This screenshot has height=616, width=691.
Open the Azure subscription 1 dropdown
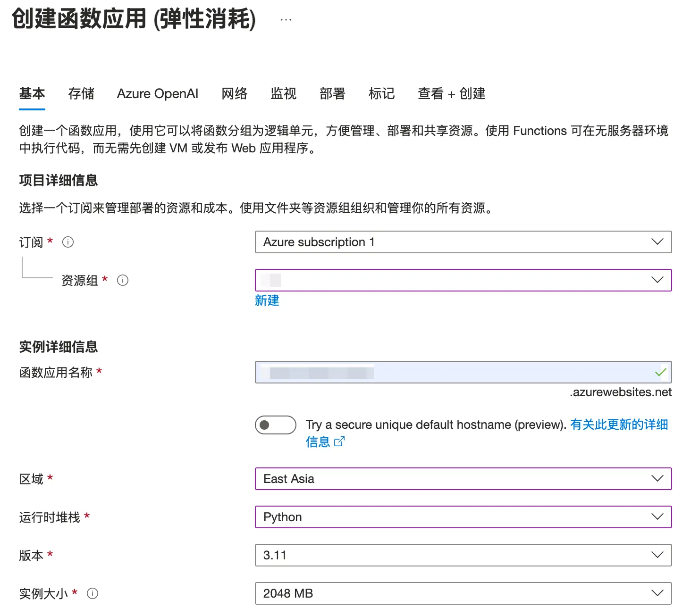(463, 242)
